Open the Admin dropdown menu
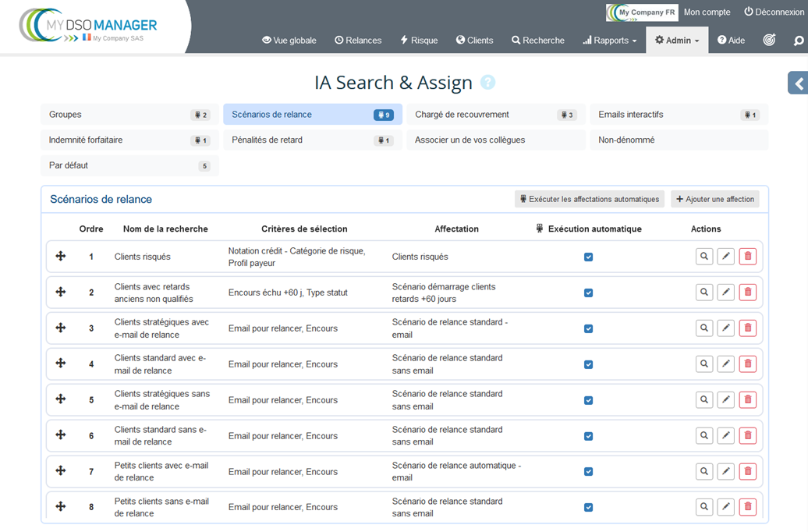808x532 pixels. pos(676,40)
